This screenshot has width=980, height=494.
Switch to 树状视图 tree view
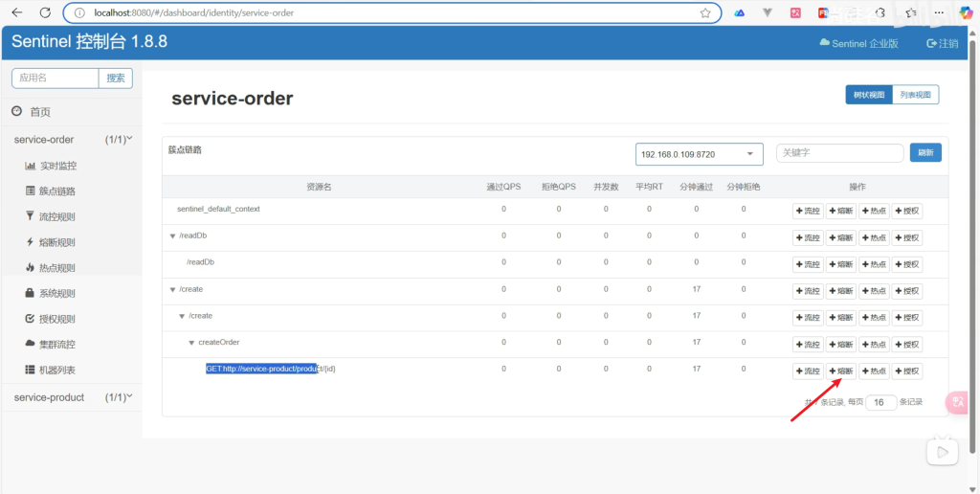point(868,95)
